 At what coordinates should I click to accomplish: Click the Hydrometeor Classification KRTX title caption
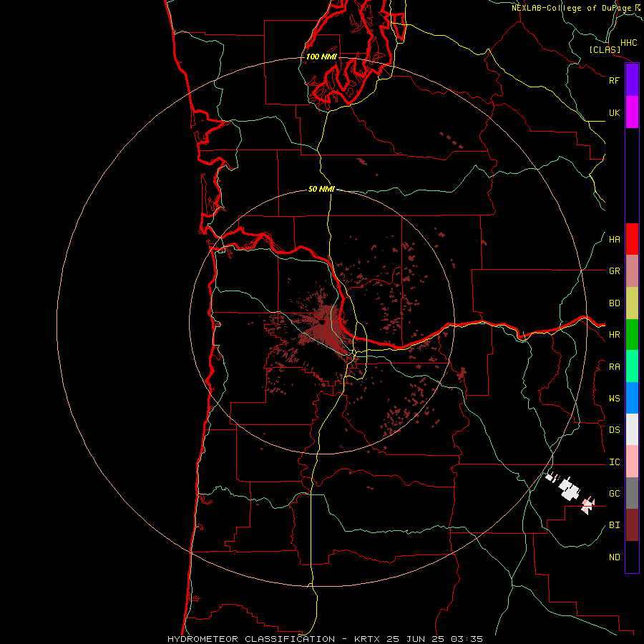click(325, 639)
